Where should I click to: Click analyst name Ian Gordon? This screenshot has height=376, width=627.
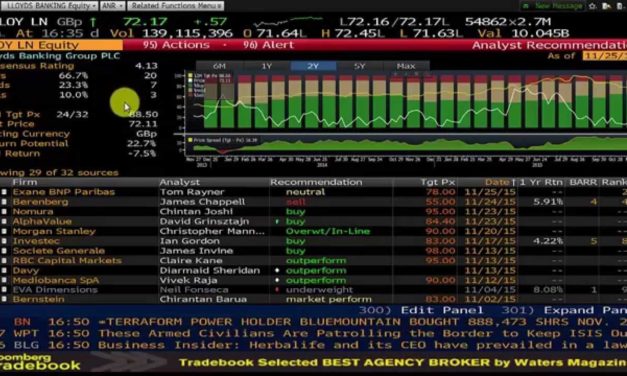point(190,241)
